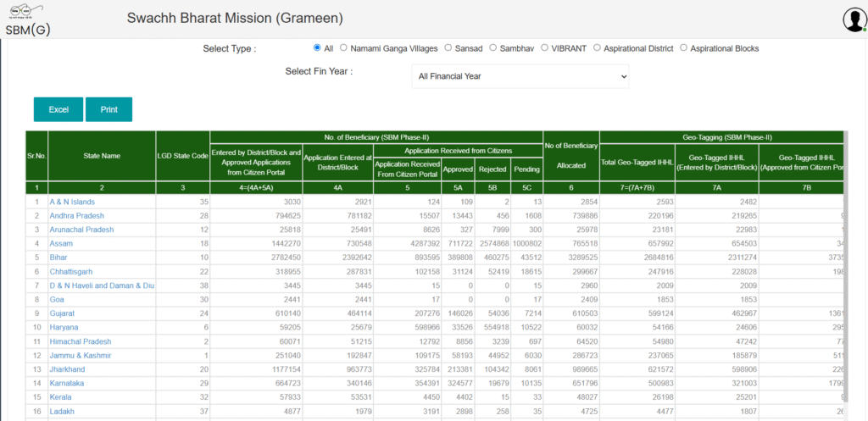868x421 pixels.
Task: Click the Application Entered at District/Block header
Action: [338, 162]
